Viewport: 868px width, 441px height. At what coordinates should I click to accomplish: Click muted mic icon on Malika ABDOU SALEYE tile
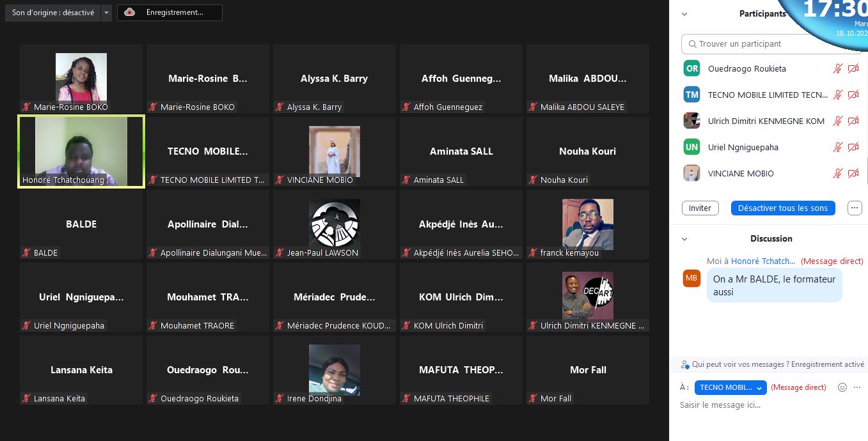click(x=533, y=107)
